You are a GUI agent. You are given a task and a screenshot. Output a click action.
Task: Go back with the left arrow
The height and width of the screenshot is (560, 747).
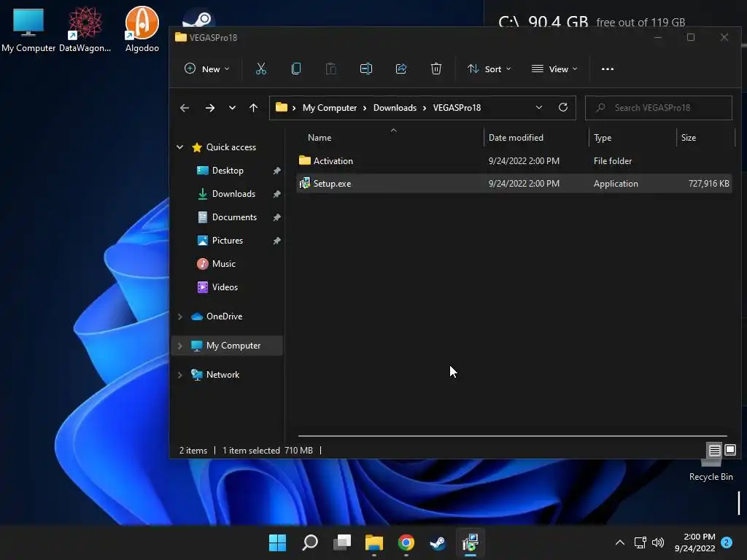tap(185, 108)
